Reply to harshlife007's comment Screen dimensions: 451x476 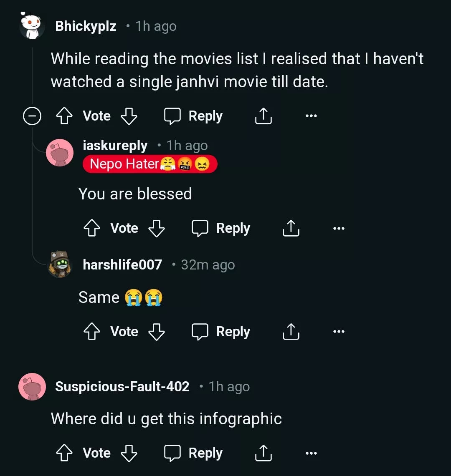[x=221, y=332]
